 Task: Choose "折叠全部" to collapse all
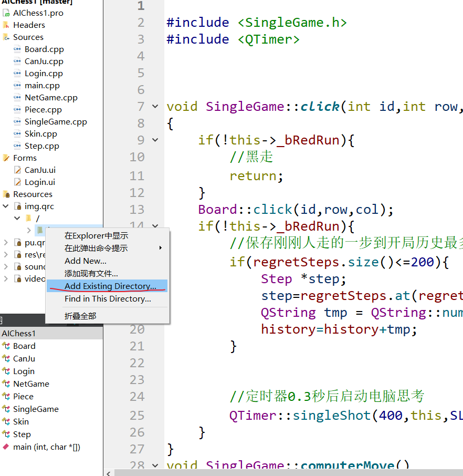click(x=108, y=316)
